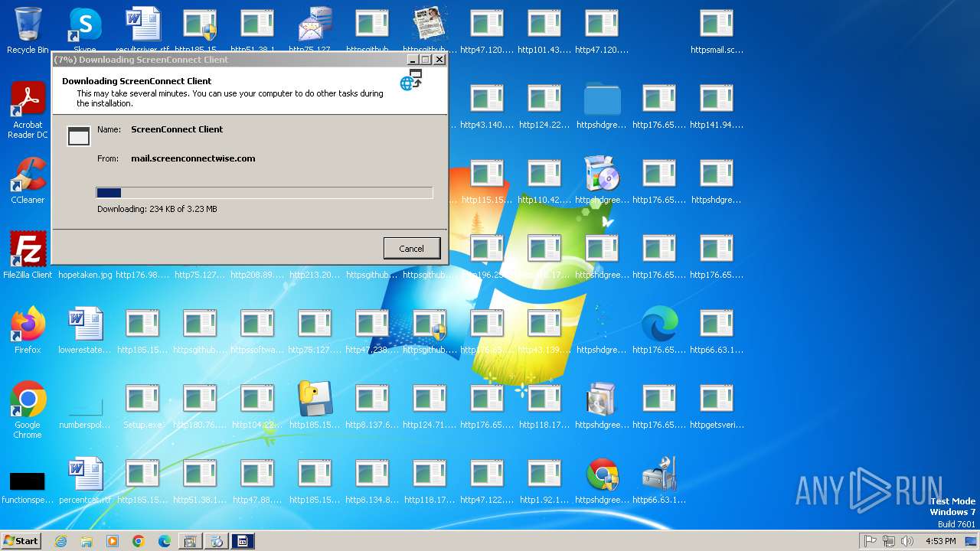Select the toolbox http66.63.1 icon
Screen dimensions: 980x551
click(659, 481)
